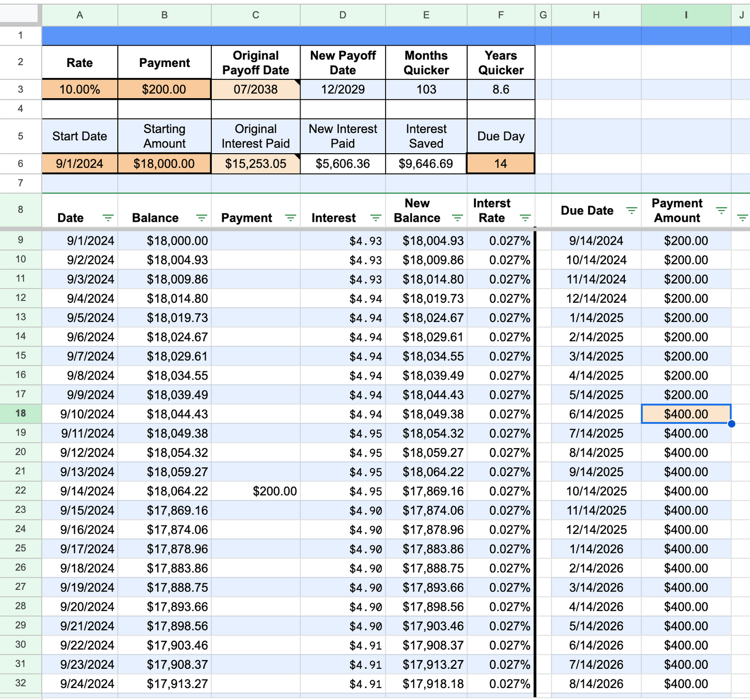Select the Starting Amount cell showing $18,000.00
The image size is (750, 700).
[x=164, y=163]
